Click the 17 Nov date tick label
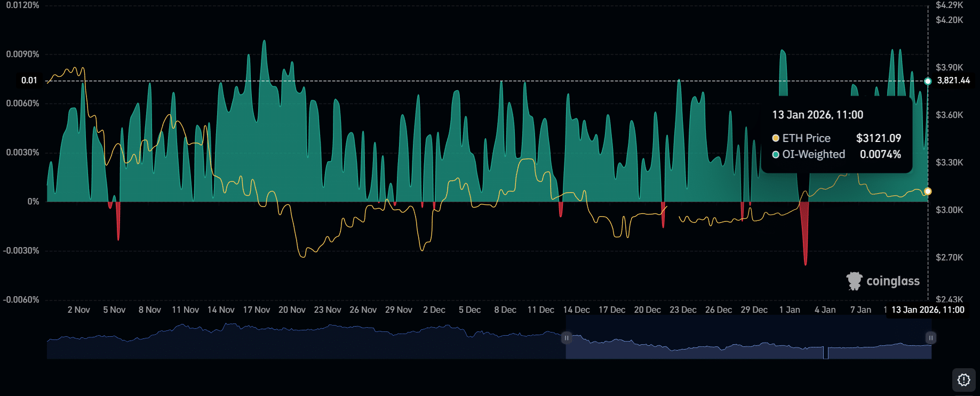Screen dimensions: 980x396 [x=256, y=310]
